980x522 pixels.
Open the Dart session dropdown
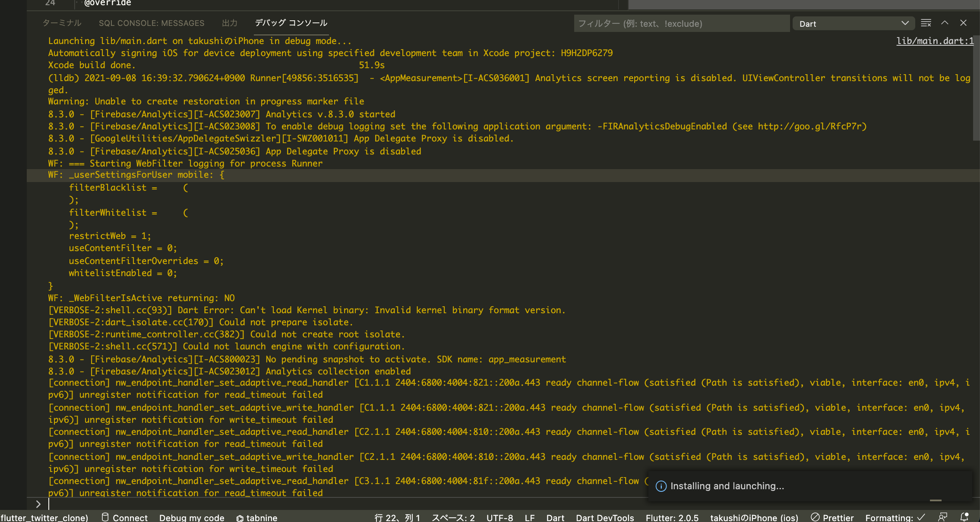(x=853, y=24)
